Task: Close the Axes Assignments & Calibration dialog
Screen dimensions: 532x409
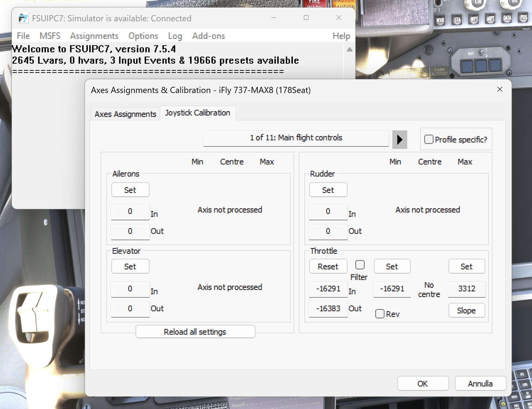Action: pos(500,90)
